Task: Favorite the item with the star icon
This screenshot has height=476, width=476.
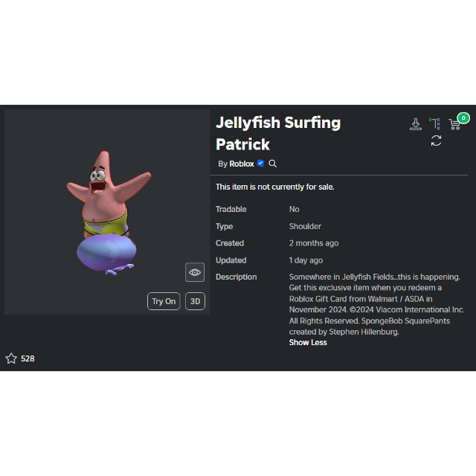Action: point(11,358)
